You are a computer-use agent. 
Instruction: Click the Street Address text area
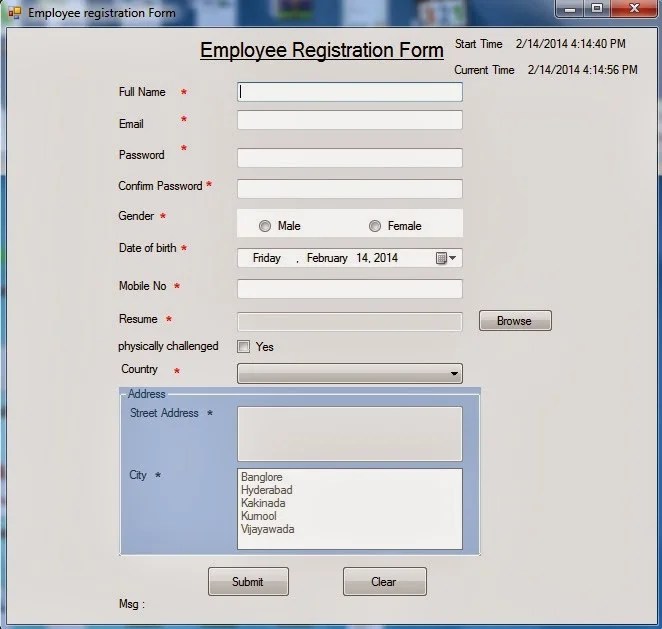coord(350,434)
